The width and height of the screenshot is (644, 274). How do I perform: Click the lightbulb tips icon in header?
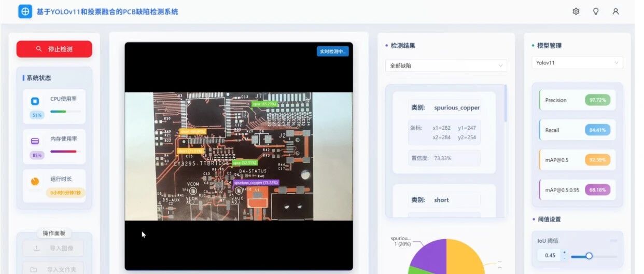coord(596,11)
